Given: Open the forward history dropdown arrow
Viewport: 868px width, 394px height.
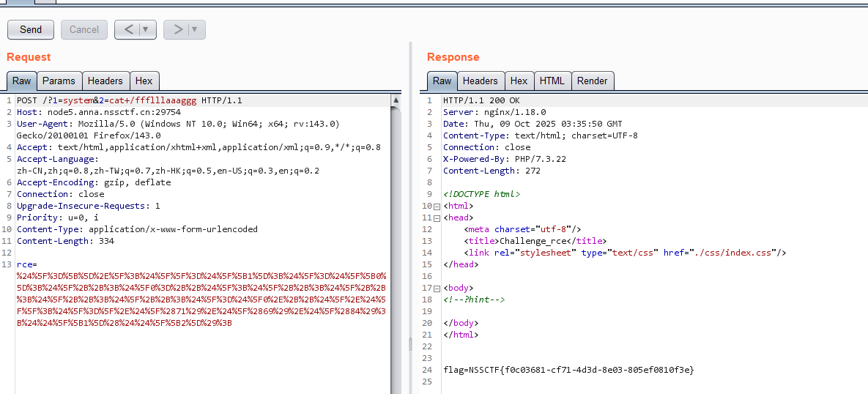Looking at the screenshot, I should tap(196, 30).
